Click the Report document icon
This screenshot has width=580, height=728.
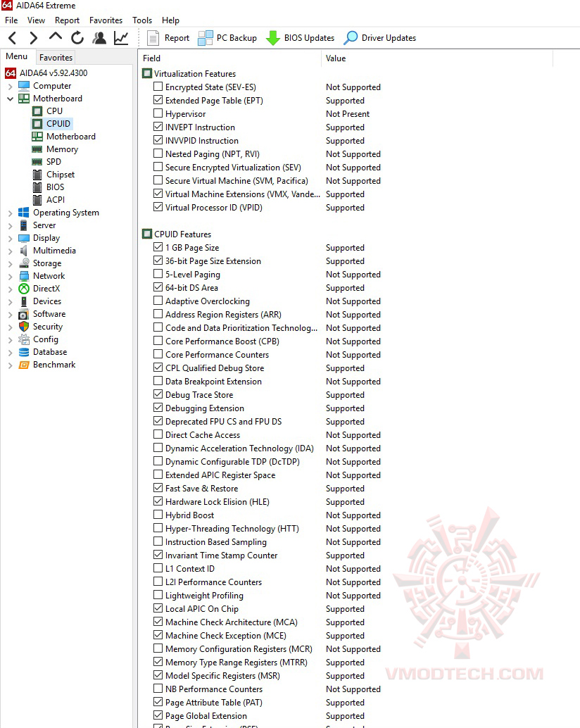pyautogui.click(x=153, y=38)
